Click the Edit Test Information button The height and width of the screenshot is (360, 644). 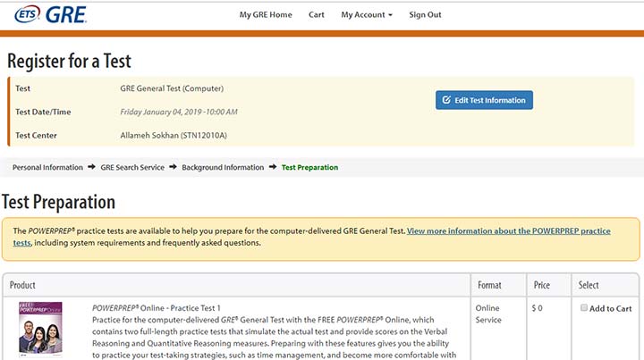pyautogui.click(x=484, y=100)
